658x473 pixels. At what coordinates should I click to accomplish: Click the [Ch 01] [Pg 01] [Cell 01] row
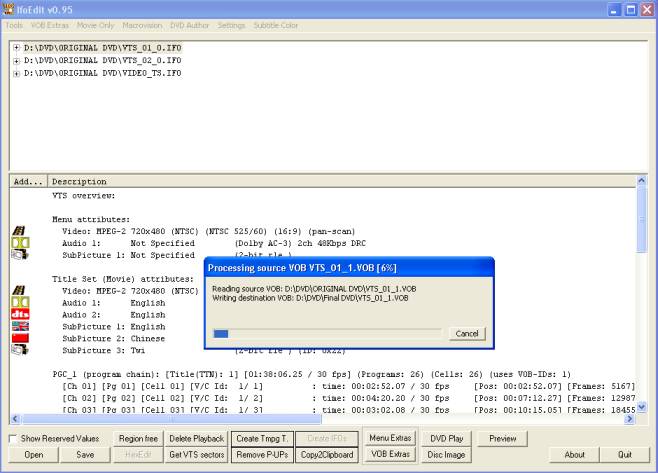coord(348,386)
